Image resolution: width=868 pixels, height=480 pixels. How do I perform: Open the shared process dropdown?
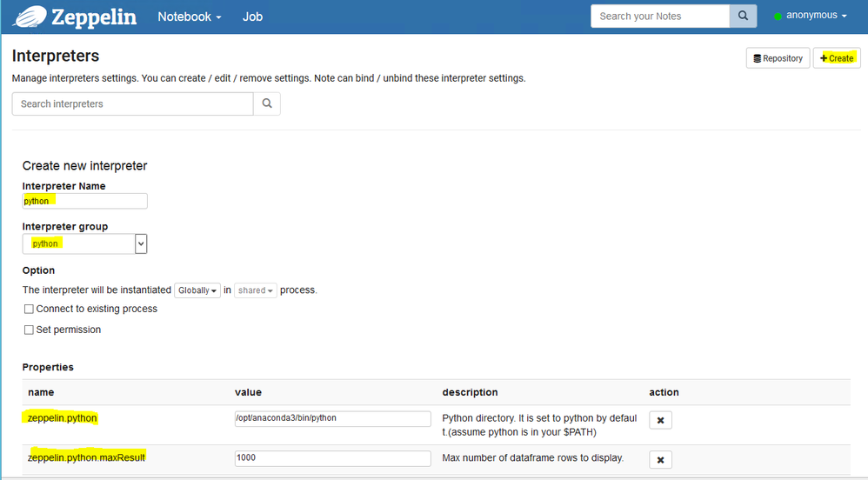[255, 290]
